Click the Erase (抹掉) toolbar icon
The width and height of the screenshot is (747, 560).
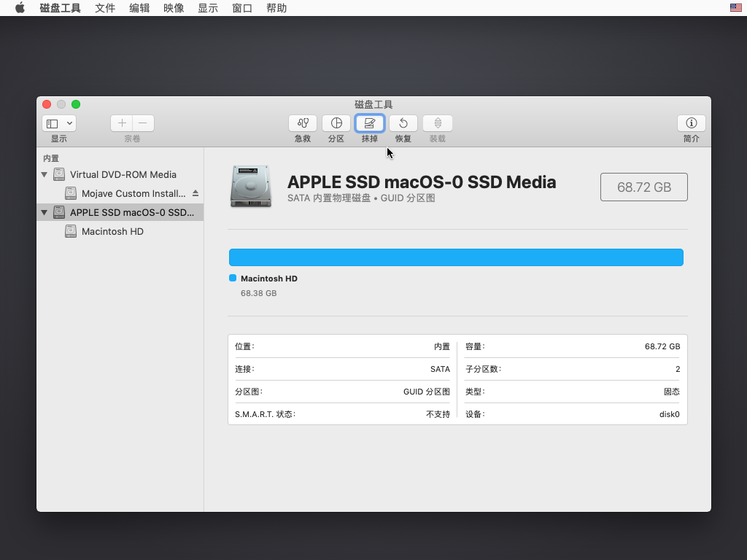coord(370,123)
